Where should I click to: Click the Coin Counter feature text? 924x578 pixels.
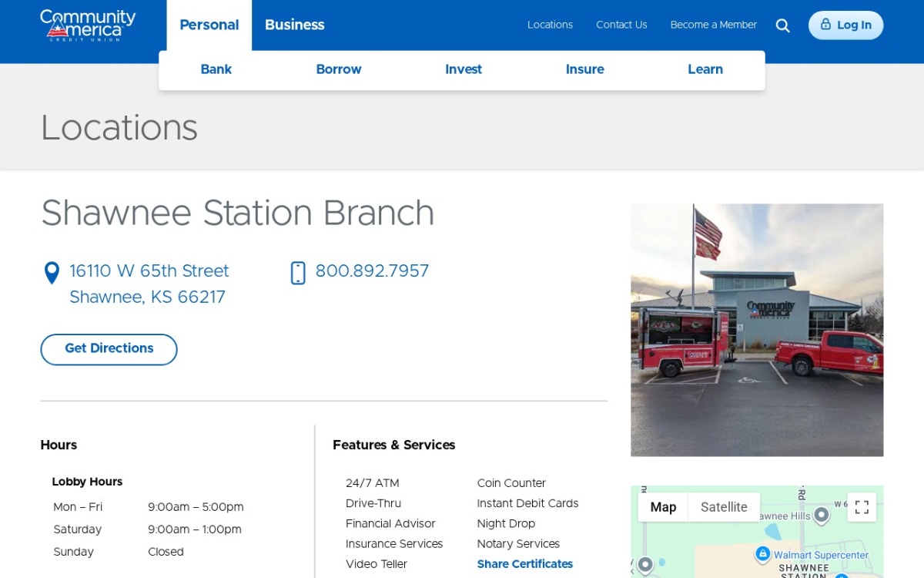click(x=511, y=483)
